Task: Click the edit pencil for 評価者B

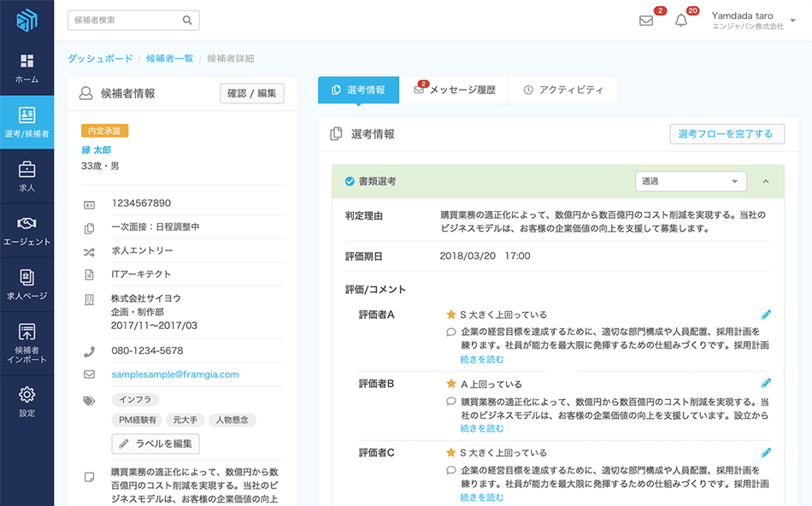Action: [766, 384]
